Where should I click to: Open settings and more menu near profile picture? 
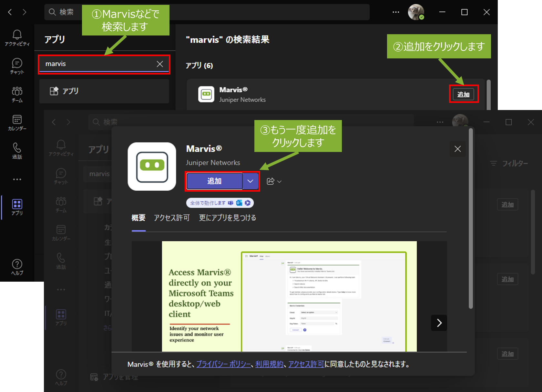click(x=396, y=12)
